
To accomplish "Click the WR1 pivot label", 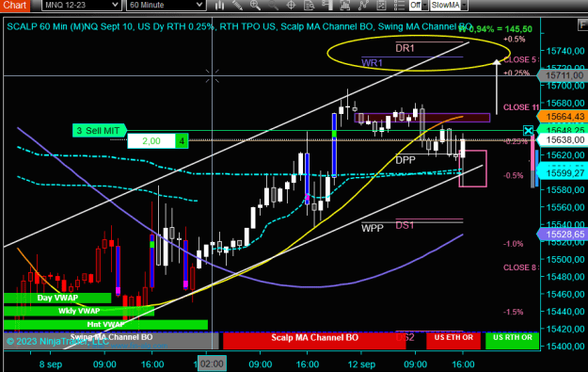I will click(372, 63).
